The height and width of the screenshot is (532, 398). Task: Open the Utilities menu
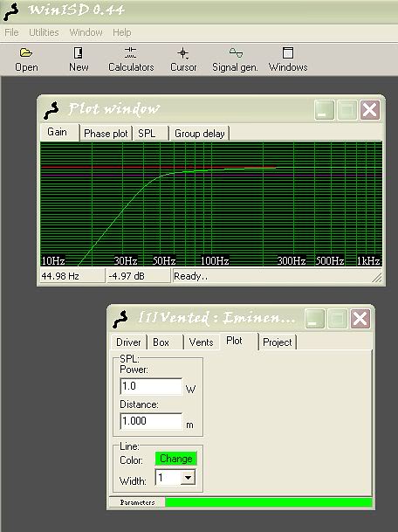pos(44,32)
